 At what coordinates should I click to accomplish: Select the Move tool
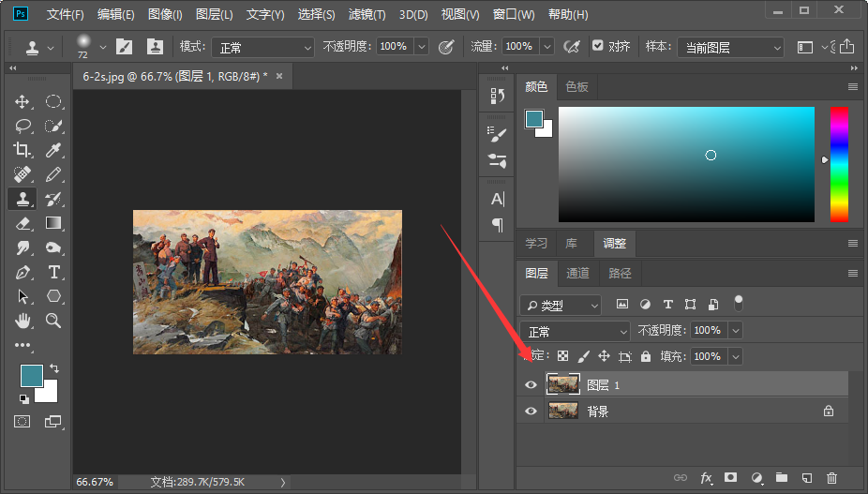(22, 102)
